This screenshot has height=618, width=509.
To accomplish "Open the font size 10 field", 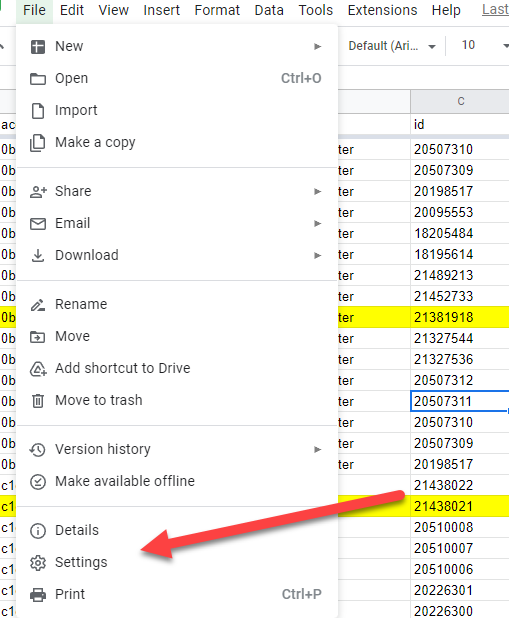I will point(468,45).
